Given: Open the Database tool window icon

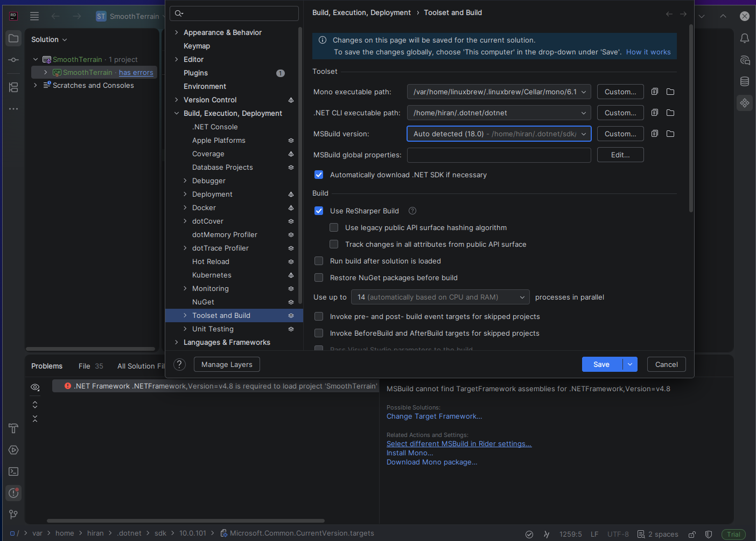Looking at the screenshot, I should click(745, 81).
